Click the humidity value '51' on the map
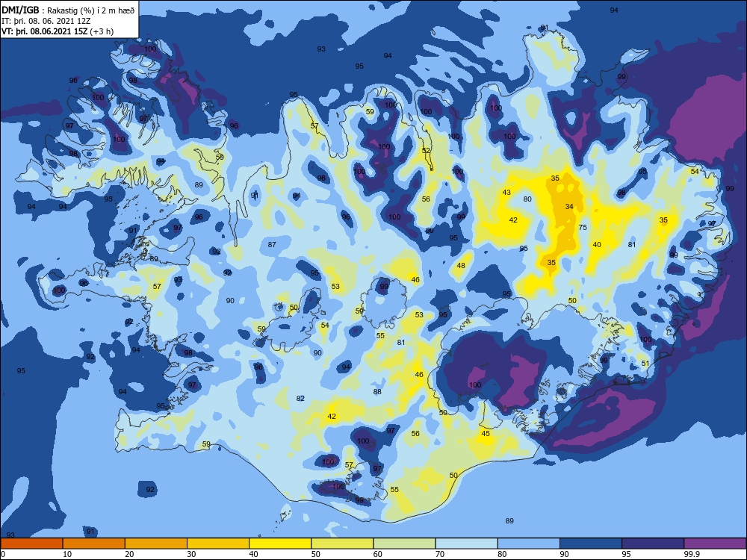The width and height of the screenshot is (747, 560). coord(645,364)
